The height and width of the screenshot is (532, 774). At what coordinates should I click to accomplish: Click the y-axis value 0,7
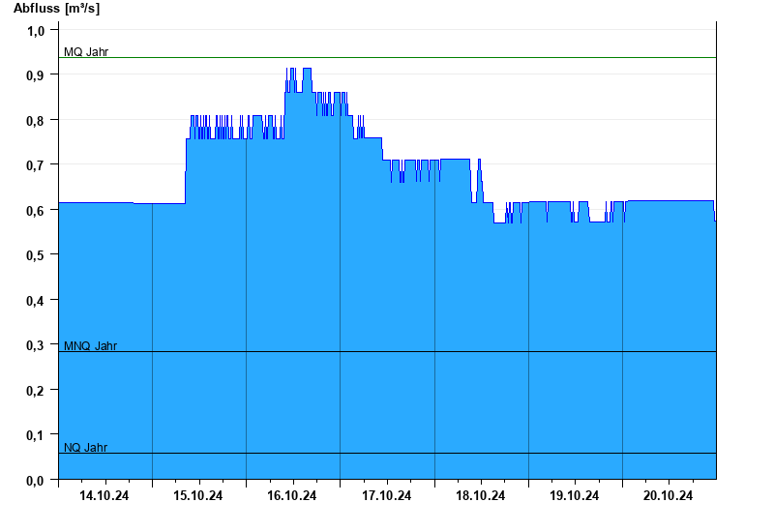36,165
